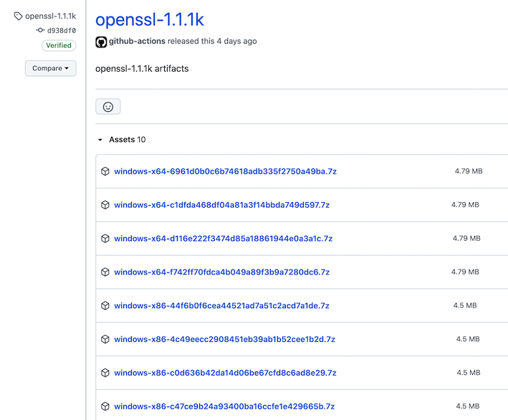Download windows-x86-44f6b0f6cea44521ad7a51c2acd7a1de.7z
Screen dimensions: 508x420
pyautogui.click(x=221, y=305)
